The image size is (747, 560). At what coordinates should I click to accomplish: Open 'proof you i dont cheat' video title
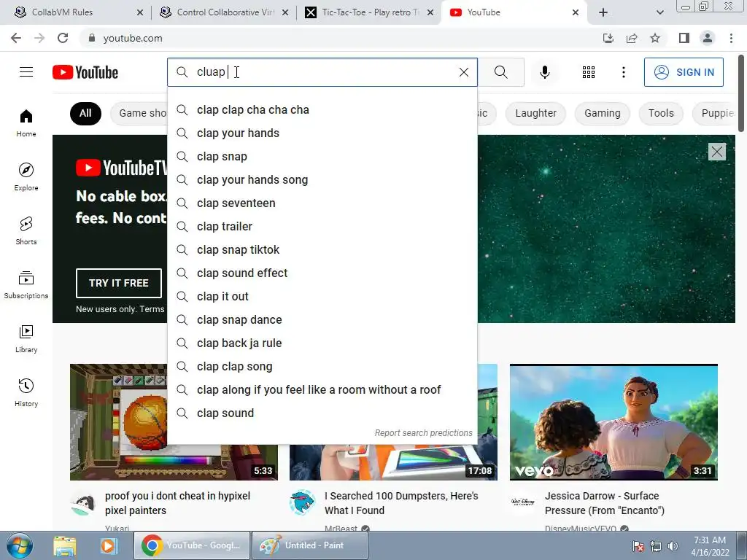[177, 503]
